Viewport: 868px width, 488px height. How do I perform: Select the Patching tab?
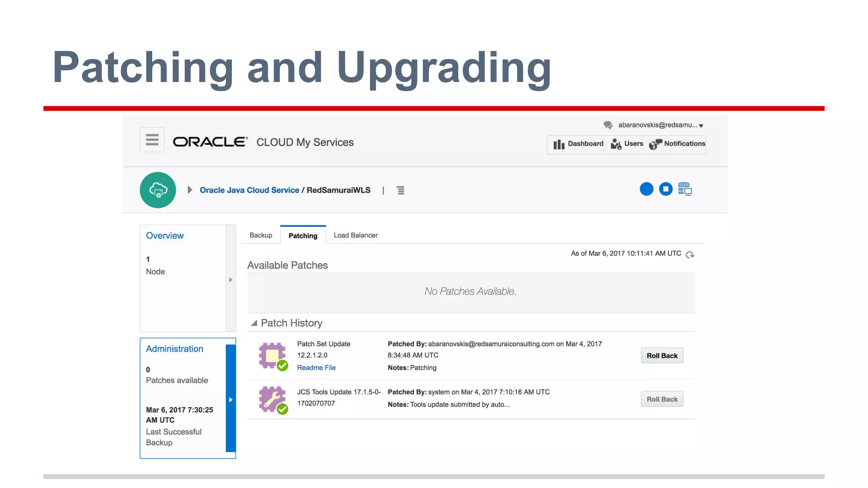tap(303, 235)
